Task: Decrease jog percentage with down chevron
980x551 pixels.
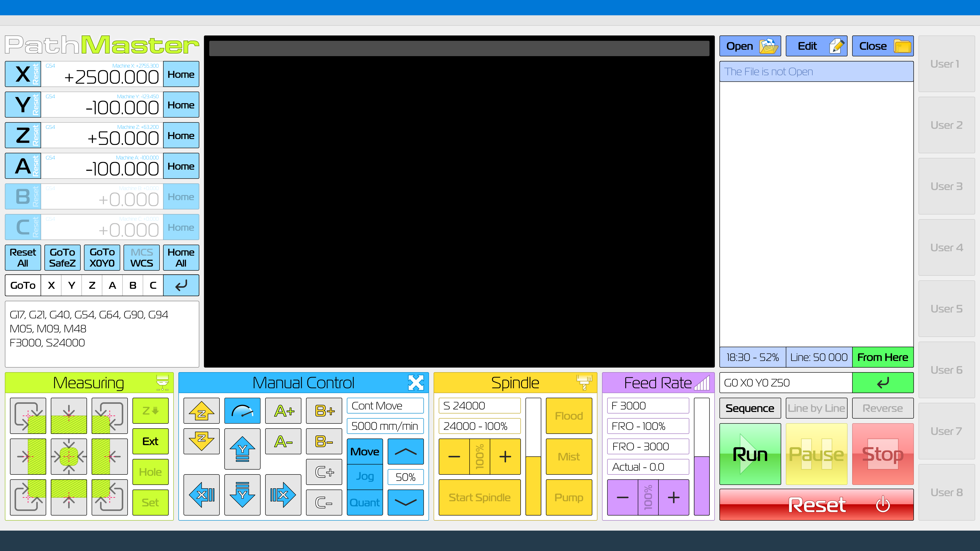Action: pyautogui.click(x=406, y=502)
